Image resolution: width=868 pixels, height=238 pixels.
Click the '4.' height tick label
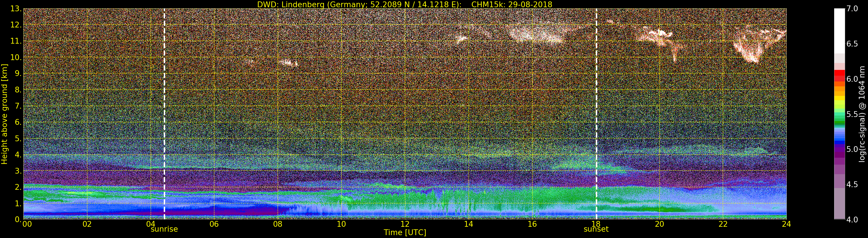click(x=18, y=155)
